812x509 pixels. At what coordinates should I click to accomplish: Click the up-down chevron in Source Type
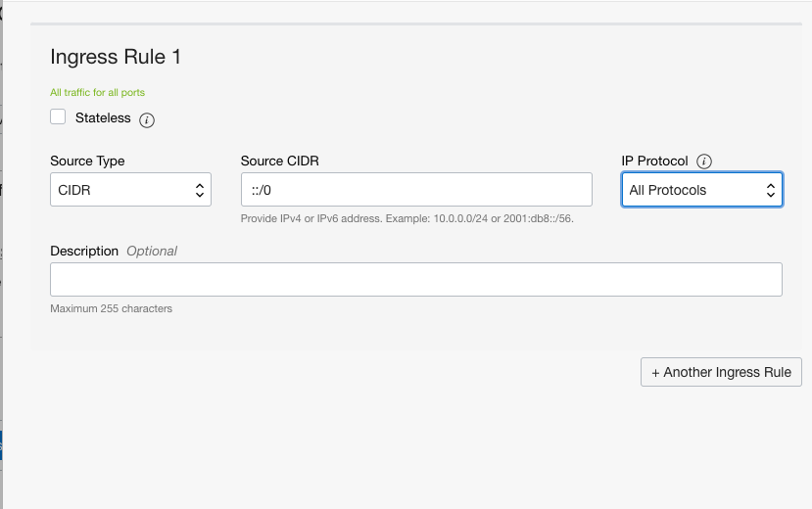point(199,190)
